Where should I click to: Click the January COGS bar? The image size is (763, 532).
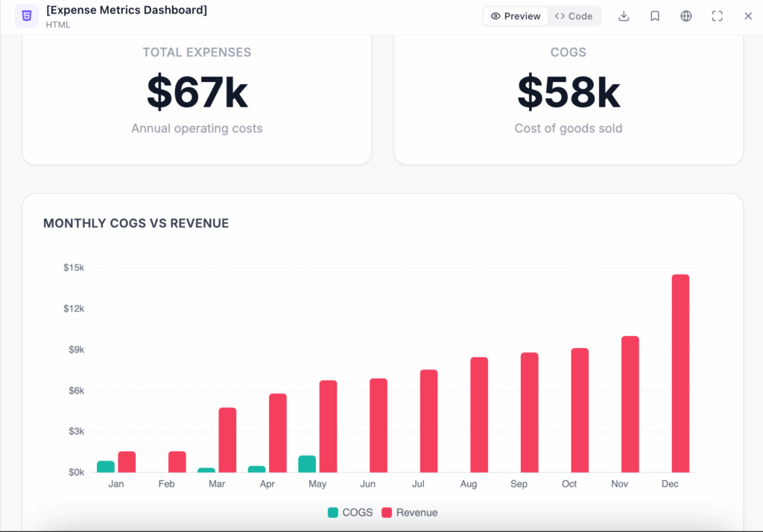point(106,466)
